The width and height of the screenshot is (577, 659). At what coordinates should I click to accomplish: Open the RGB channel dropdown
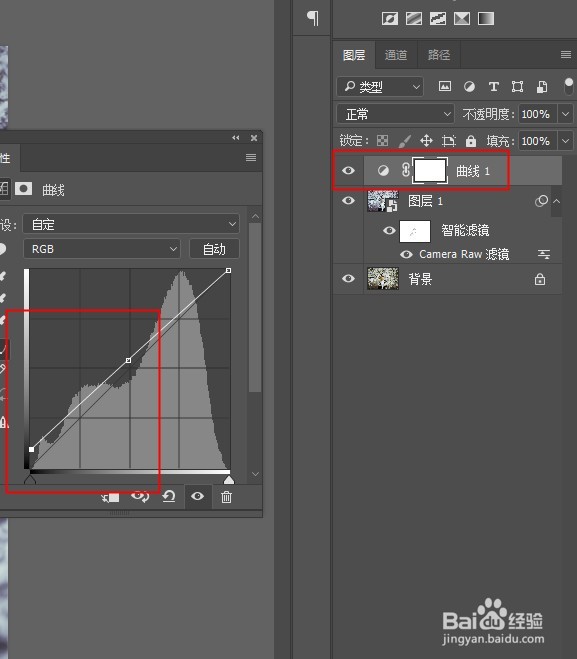tap(102, 249)
